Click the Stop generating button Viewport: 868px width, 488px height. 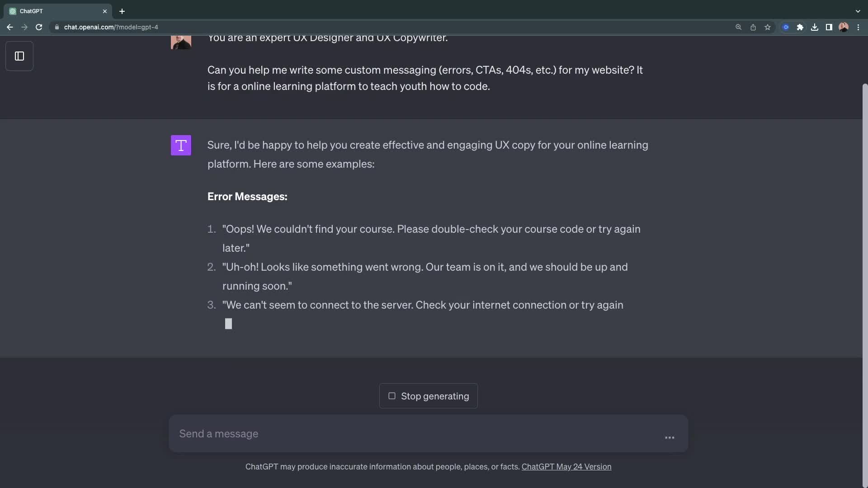(428, 396)
